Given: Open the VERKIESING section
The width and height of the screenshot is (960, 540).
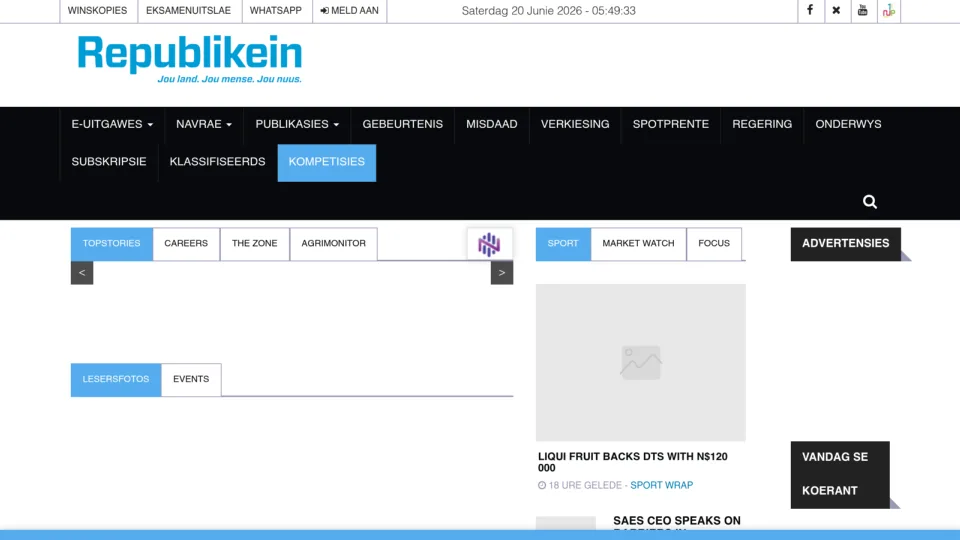Looking at the screenshot, I should (575, 124).
